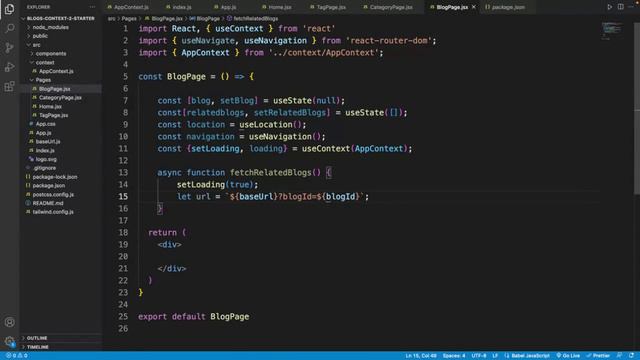Click the feedback icon in status bar
Viewport: 640px width, 360px height.
coord(620,356)
